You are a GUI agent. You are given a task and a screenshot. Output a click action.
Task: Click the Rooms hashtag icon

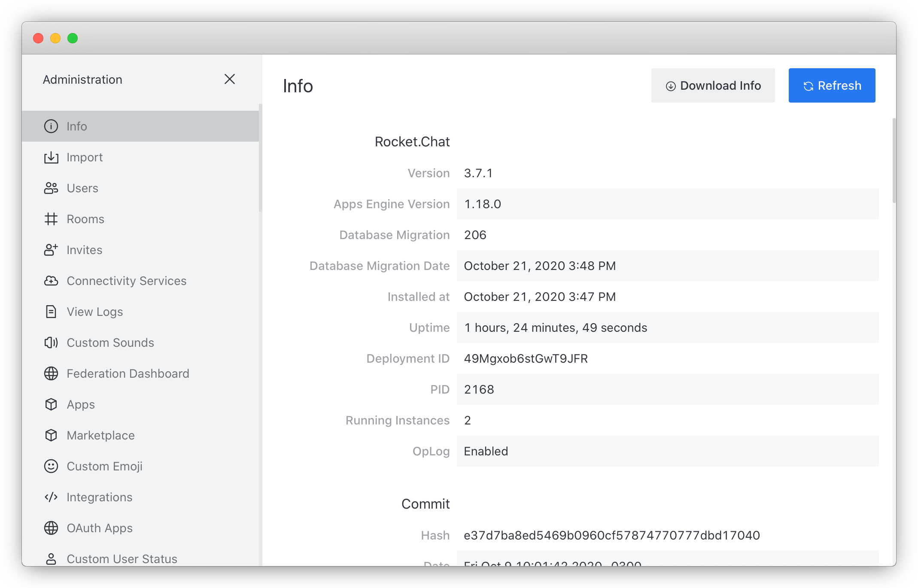tap(51, 219)
